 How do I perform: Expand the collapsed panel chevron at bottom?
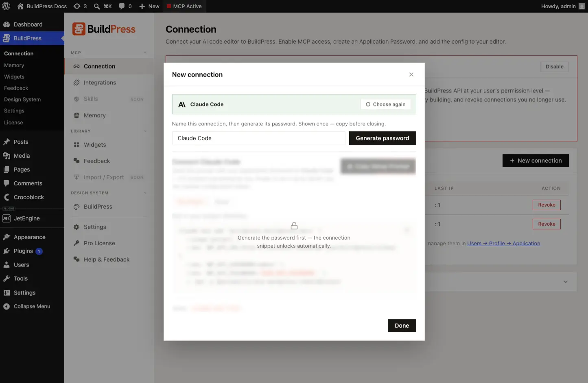(x=566, y=282)
